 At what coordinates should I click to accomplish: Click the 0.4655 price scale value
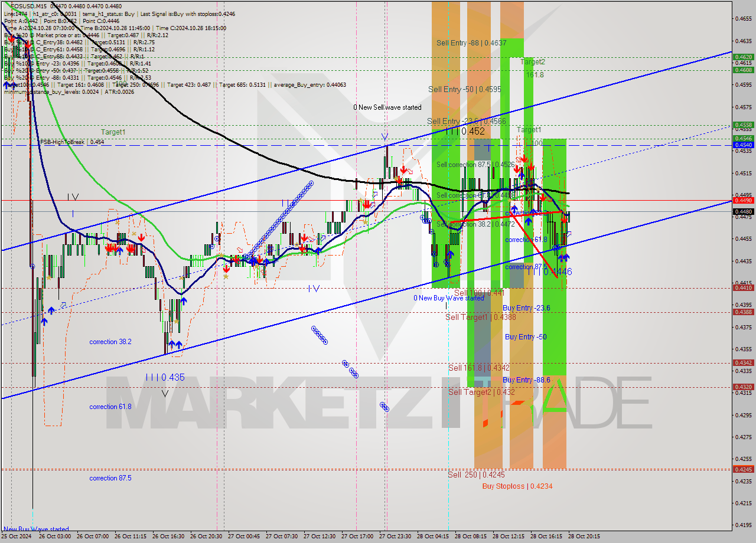click(x=743, y=19)
